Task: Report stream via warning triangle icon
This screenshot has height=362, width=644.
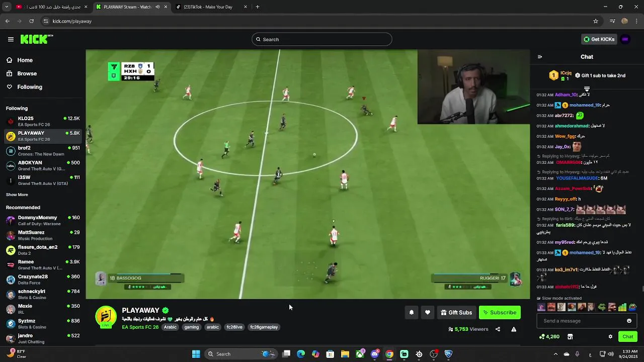Action: 514,329
